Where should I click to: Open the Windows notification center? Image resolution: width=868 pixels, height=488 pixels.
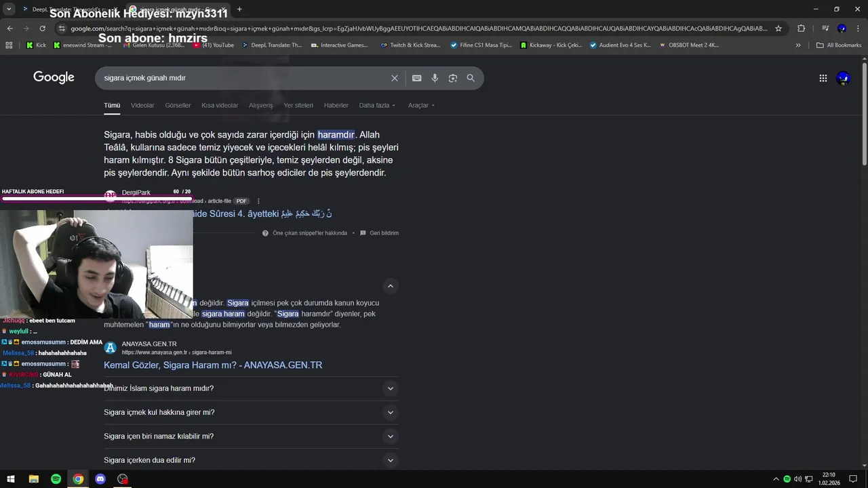tap(853, 479)
